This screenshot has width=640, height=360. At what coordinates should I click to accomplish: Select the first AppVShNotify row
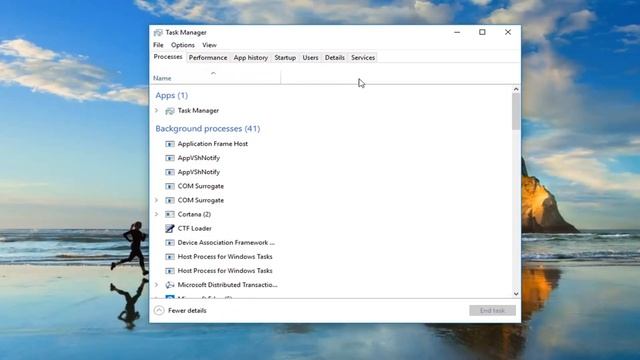(331, 158)
